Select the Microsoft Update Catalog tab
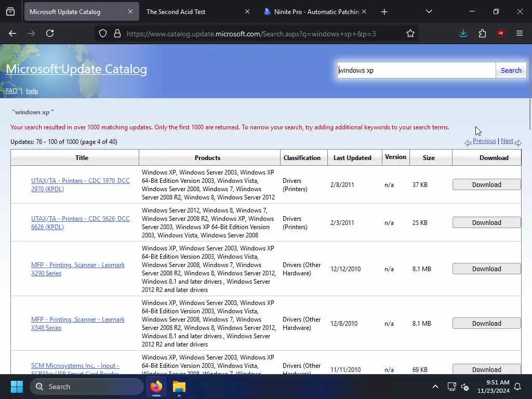The height and width of the screenshot is (399, 532). (82, 11)
